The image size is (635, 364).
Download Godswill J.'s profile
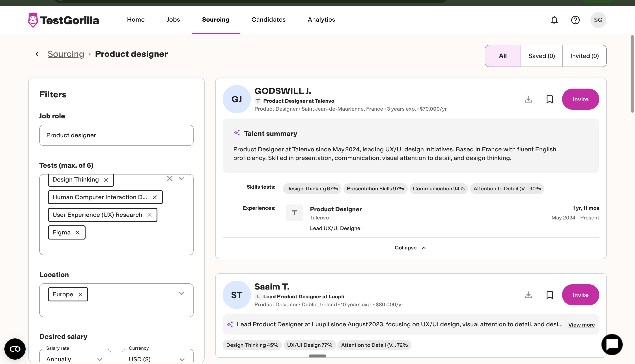(528, 99)
